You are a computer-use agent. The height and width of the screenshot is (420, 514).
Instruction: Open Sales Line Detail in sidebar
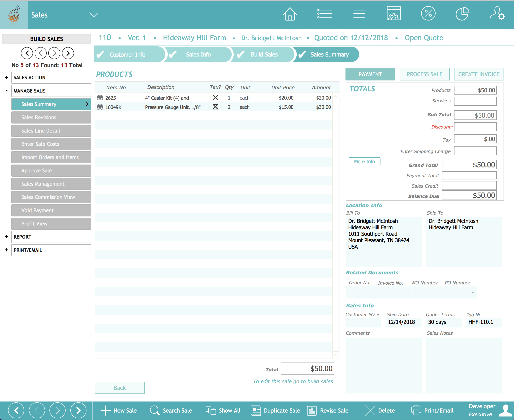[x=51, y=131]
